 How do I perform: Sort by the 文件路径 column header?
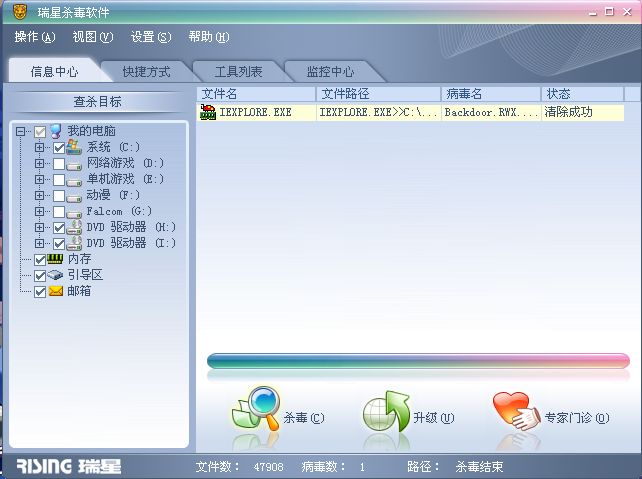(379, 94)
